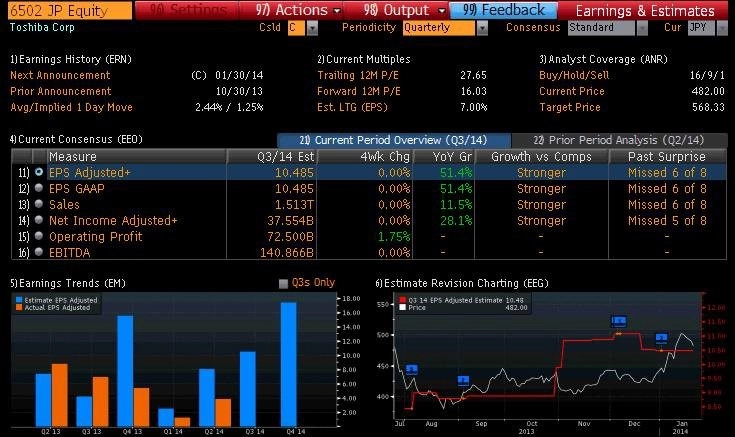Screen dimensions: 735x437
Task: Click Trailing 12M P/E value 27.65
Action: tap(473, 75)
